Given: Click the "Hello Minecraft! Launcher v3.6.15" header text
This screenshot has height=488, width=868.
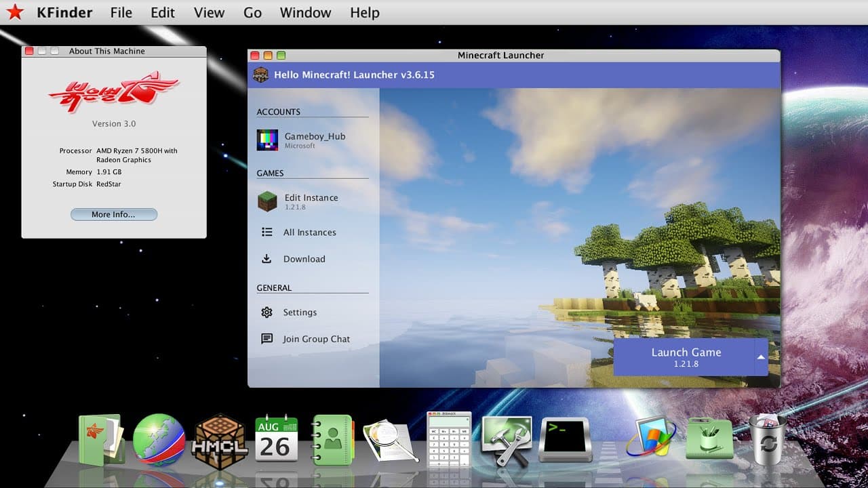Looking at the screenshot, I should [354, 75].
